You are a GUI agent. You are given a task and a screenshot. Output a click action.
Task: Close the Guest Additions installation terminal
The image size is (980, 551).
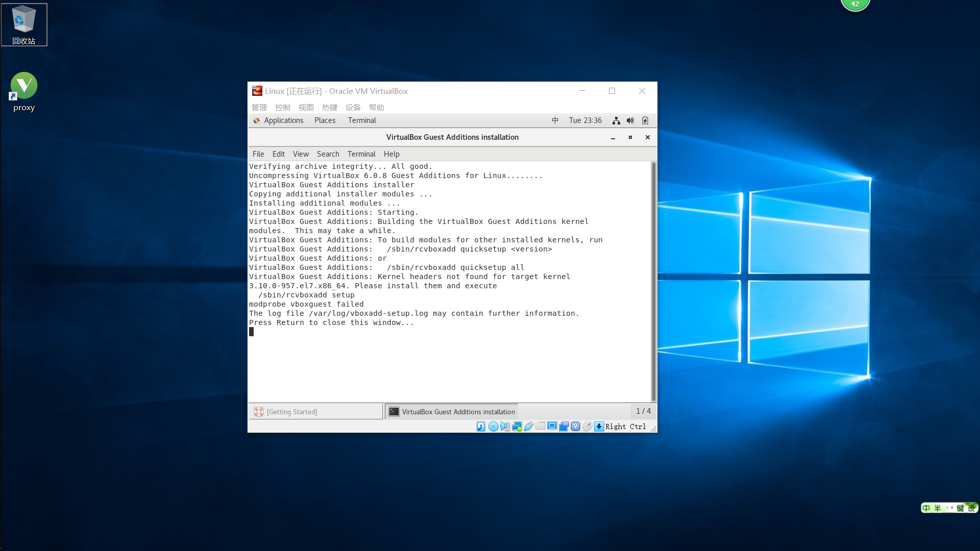coord(648,137)
